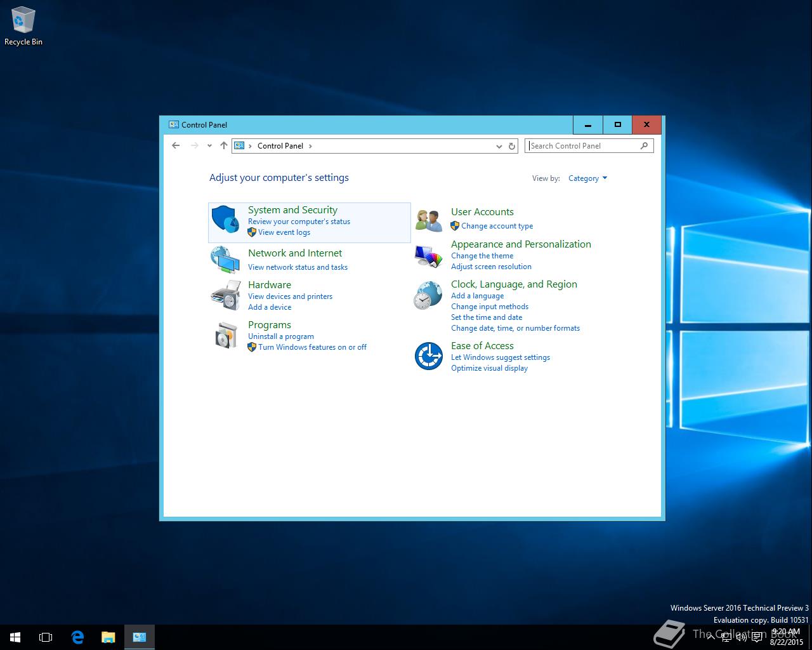The width and height of the screenshot is (812, 650).
Task: Refresh the Control Panel address bar
Action: 512,146
